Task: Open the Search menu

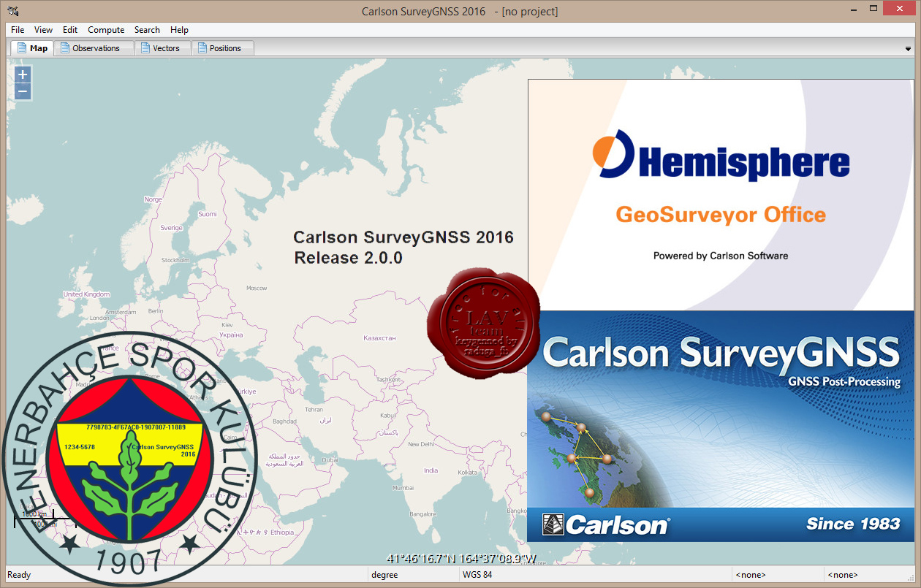Action: (x=147, y=30)
